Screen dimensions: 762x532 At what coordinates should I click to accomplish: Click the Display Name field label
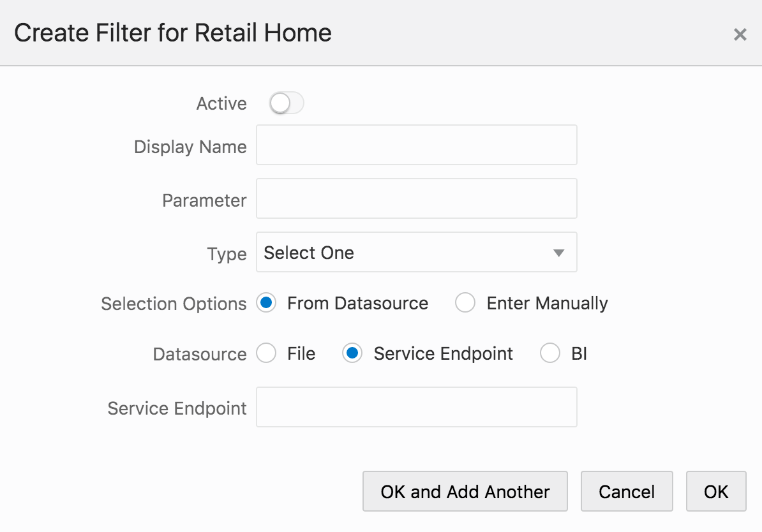click(x=190, y=147)
